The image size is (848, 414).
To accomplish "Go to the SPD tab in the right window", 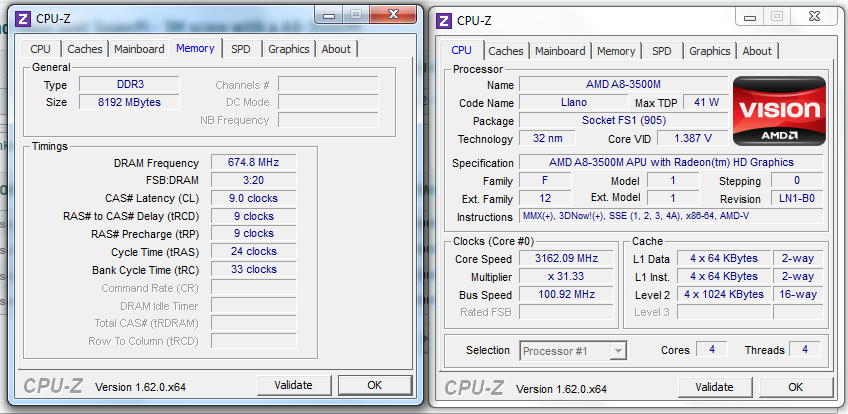I will pyautogui.click(x=661, y=51).
